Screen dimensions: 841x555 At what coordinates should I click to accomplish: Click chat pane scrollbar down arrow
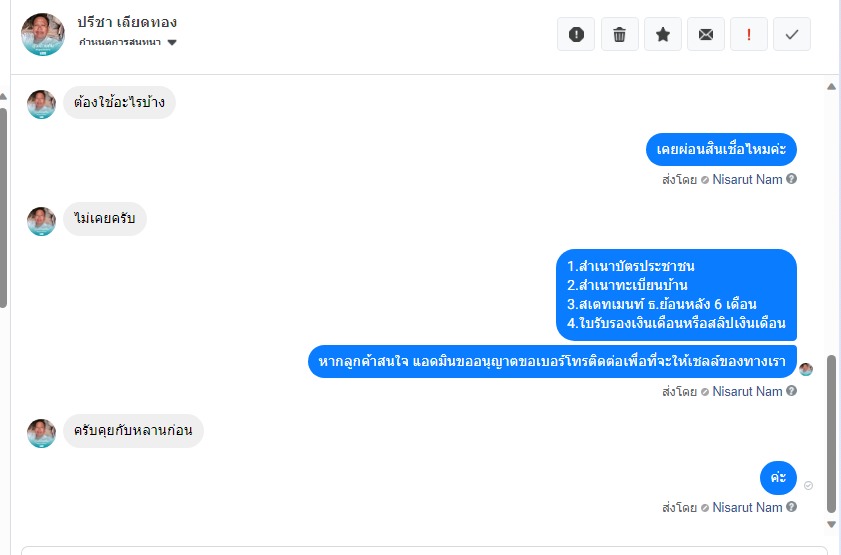[831, 524]
